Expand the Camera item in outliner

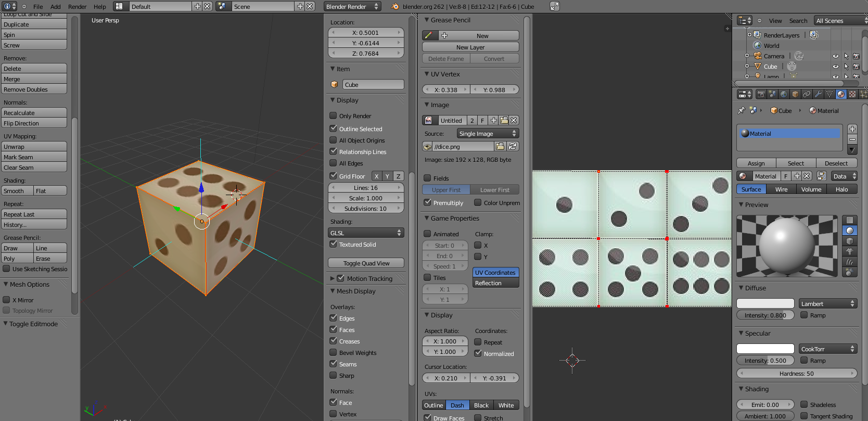click(x=747, y=56)
